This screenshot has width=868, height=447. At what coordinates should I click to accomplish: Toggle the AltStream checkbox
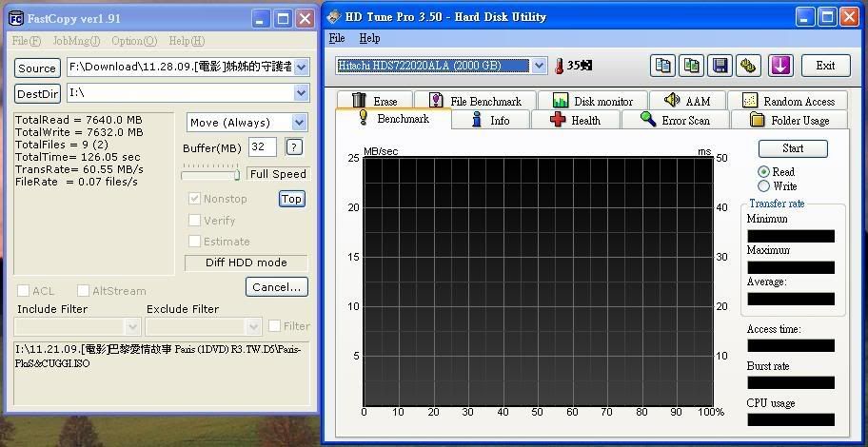tap(83, 290)
